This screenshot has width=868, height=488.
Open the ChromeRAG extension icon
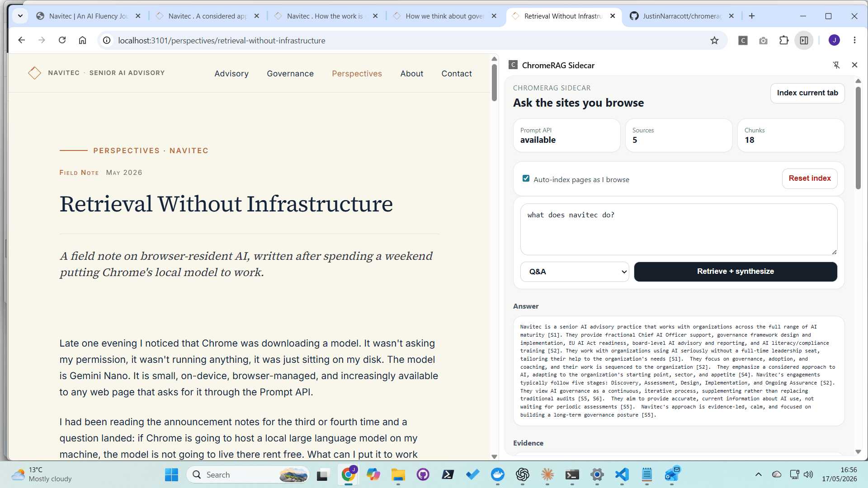(x=743, y=41)
